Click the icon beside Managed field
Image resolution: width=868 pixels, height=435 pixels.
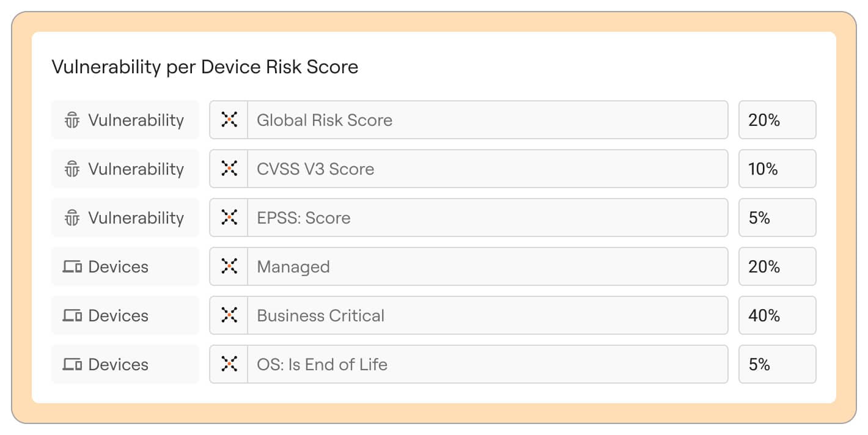(x=229, y=266)
